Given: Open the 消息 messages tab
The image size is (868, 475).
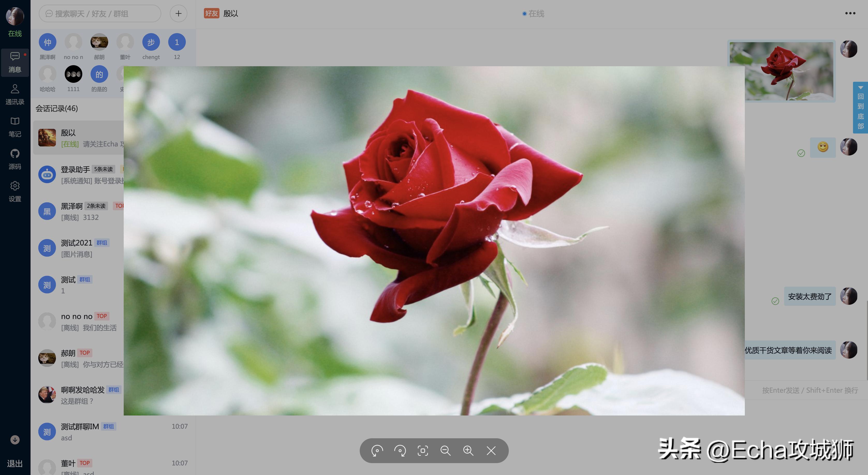Looking at the screenshot, I should pyautogui.click(x=15, y=62).
